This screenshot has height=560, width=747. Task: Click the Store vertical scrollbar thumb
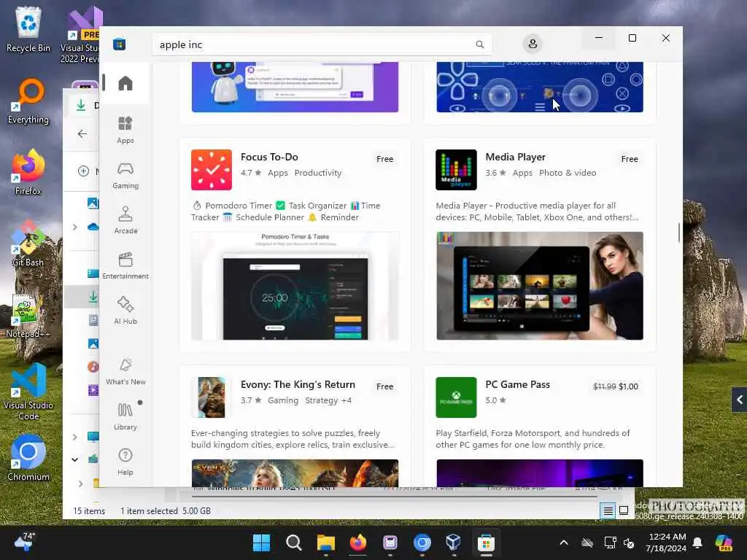pyautogui.click(x=679, y=233)
